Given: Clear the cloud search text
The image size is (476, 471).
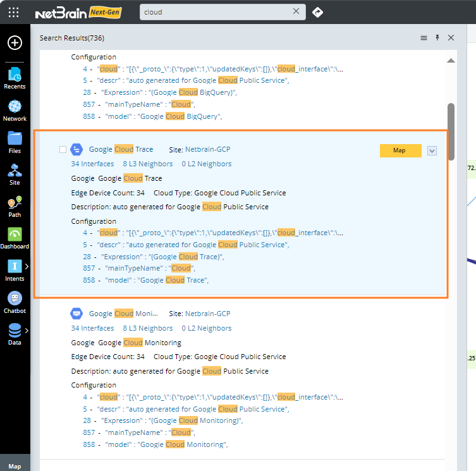Looking at the screenshot, I should pyautogui.click(x=296, y=11).
